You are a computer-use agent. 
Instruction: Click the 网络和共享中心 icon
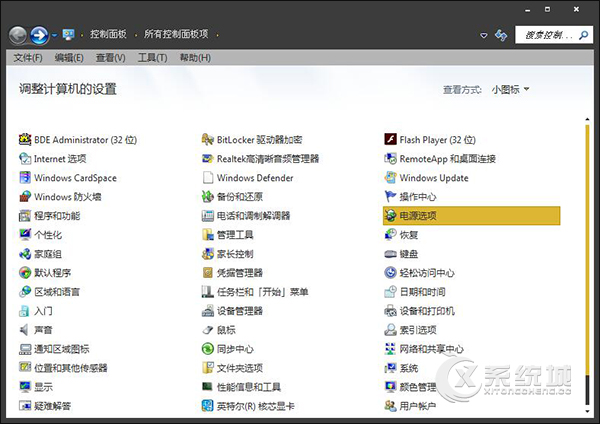pos(390,349)
